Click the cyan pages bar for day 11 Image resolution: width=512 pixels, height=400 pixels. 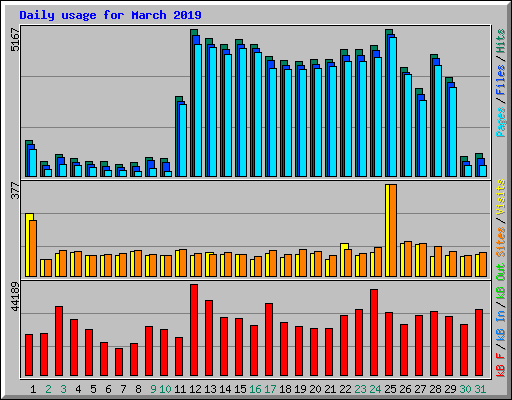[x=183, y=140]
